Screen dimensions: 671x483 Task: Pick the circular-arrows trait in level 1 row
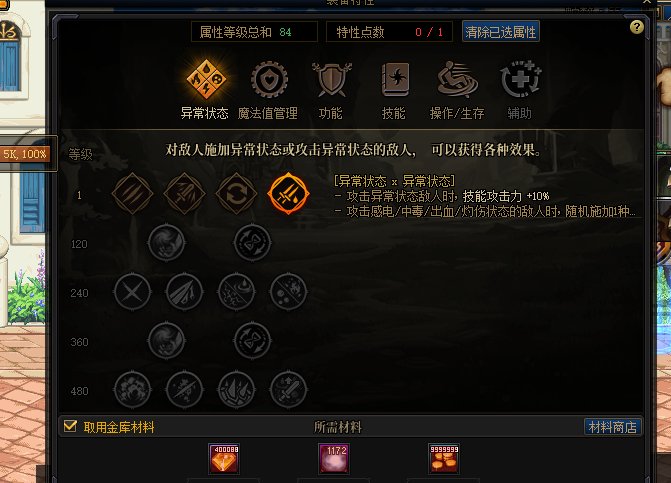tap(236, 193)
